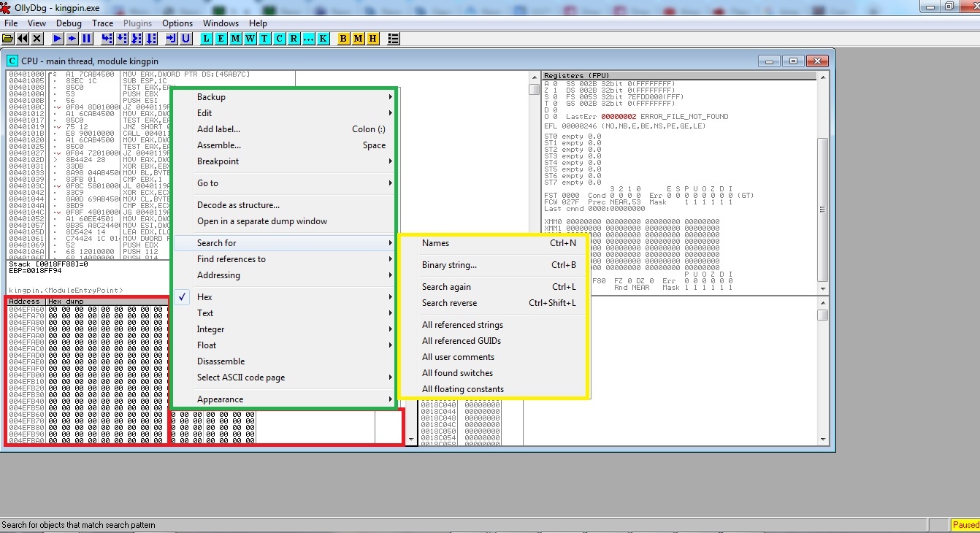980x533 pixels.
Task: Click the Trace into toolbar icon
Action: 136,38
